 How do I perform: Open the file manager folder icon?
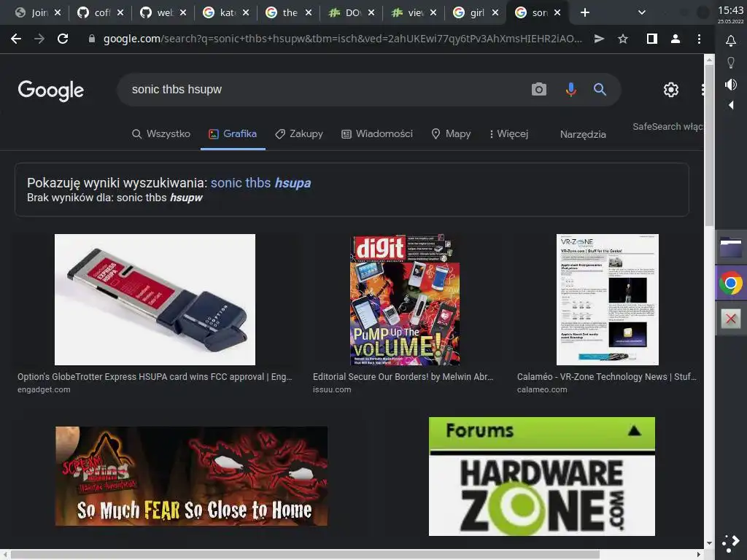731,248
